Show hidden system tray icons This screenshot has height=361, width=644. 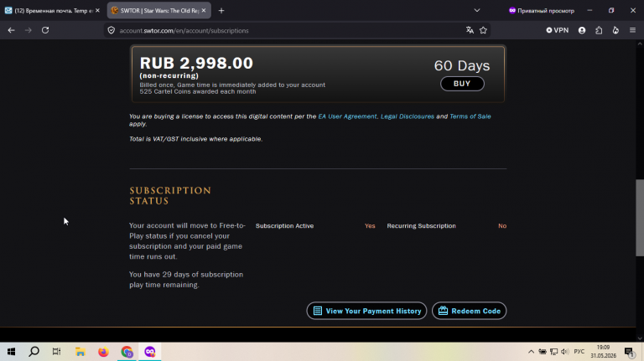(x=531, y=352)
